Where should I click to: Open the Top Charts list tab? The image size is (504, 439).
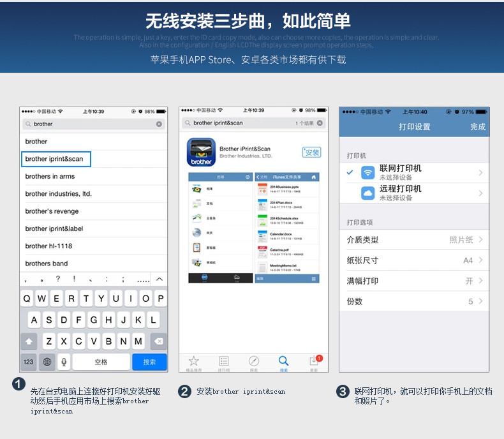pyautogui.click(x=224, y=364)
